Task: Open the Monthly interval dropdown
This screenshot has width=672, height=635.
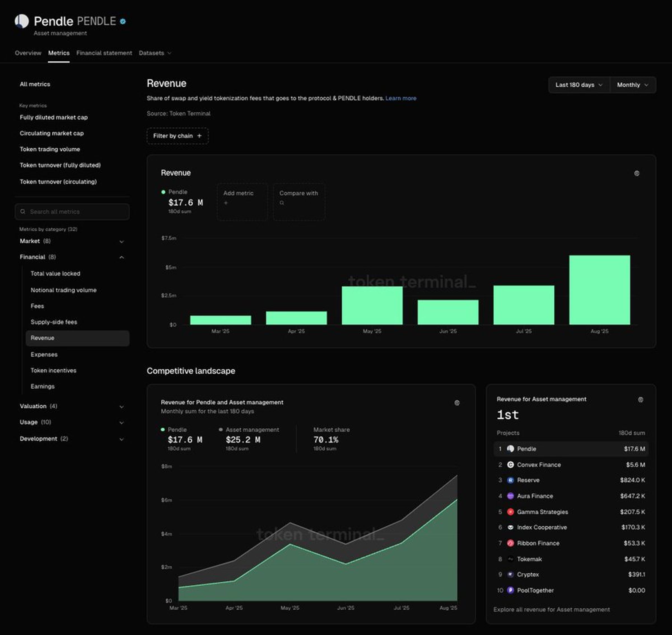Action: pos(633,85)
